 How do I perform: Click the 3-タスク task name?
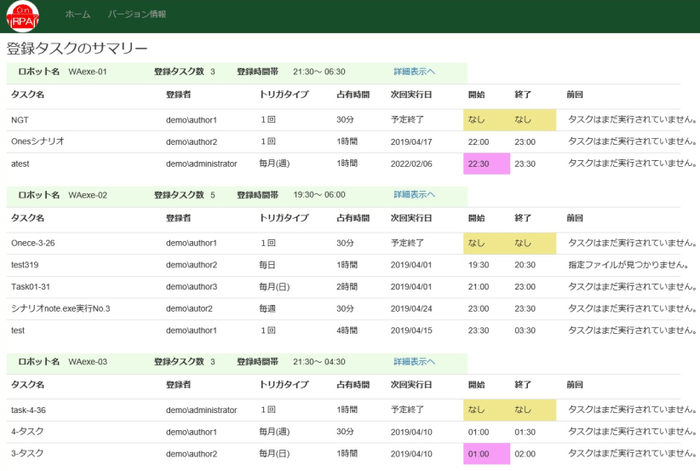tap(28, 453)
